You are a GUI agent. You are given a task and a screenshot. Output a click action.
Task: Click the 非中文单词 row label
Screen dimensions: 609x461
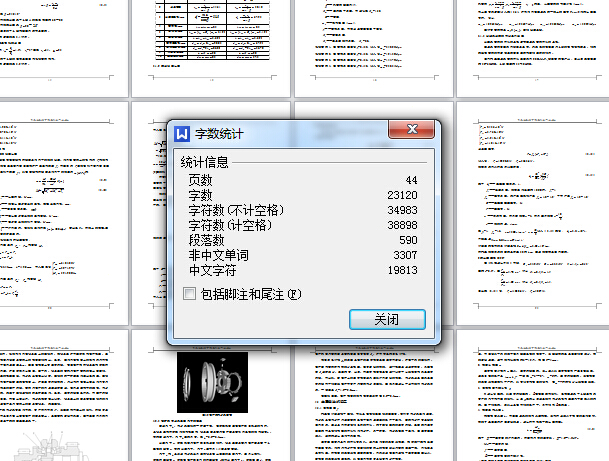[x=218, y=255]
